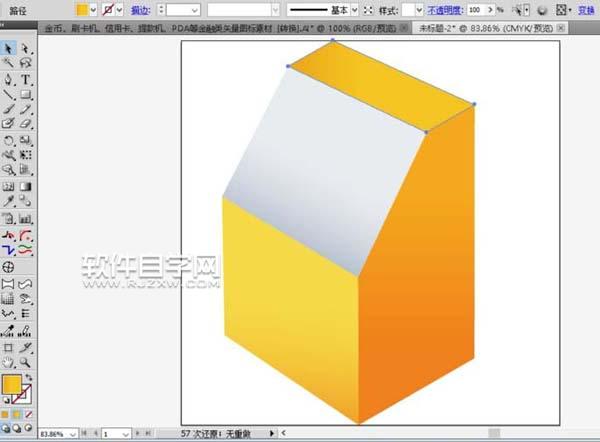Viewport: 600px width, 442px height.
Task: Click the 描边 stroke link
Action: coord(140,10)
